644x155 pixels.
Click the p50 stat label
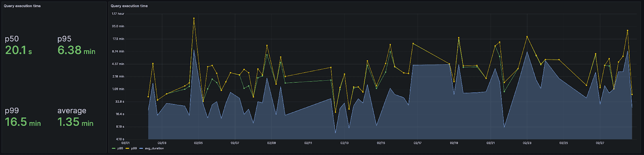(x=12, y=39)
